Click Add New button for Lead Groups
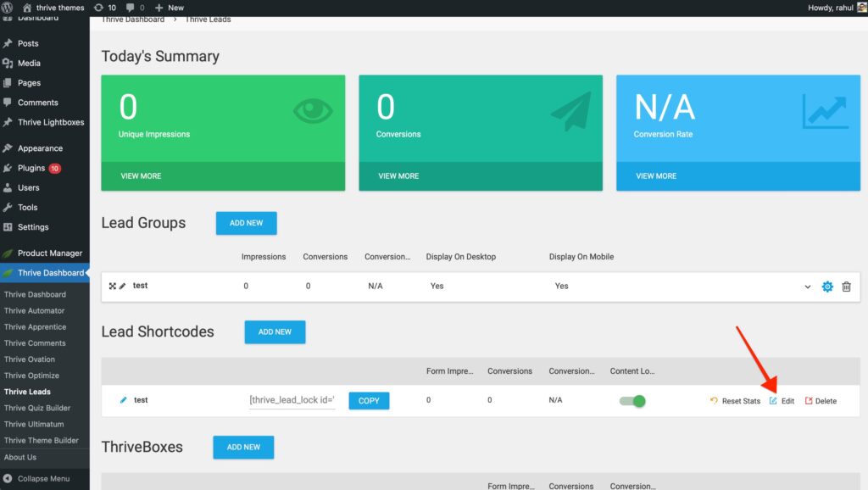The width and height of the screenshot is (868, 490). click(246, 223)
